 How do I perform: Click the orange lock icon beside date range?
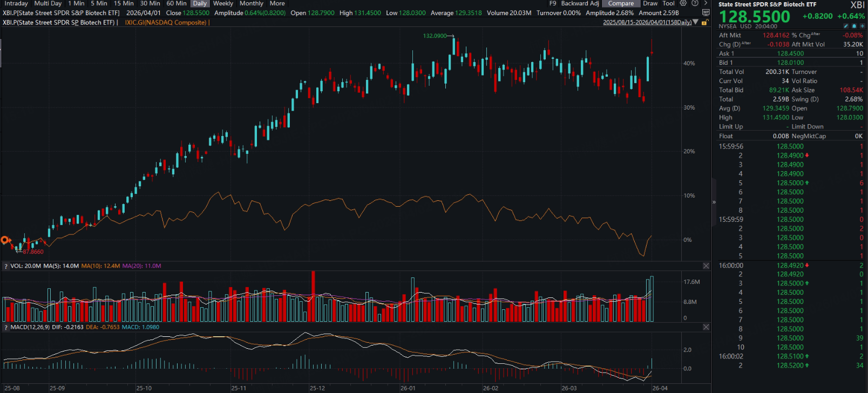pos(704,23)
